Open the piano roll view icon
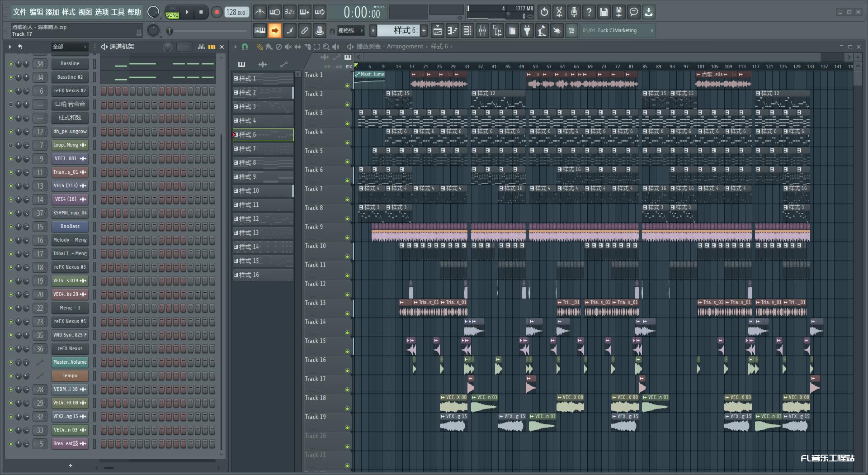Image resolution: width=868 pixels, height=475 pixels. [452, 31]
